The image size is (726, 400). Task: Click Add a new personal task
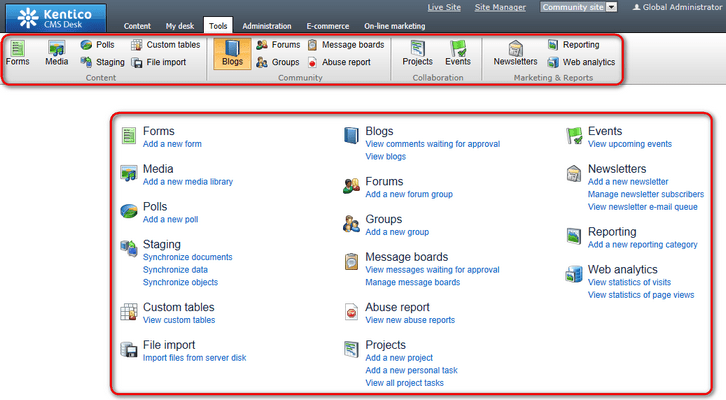click(411, 370)
